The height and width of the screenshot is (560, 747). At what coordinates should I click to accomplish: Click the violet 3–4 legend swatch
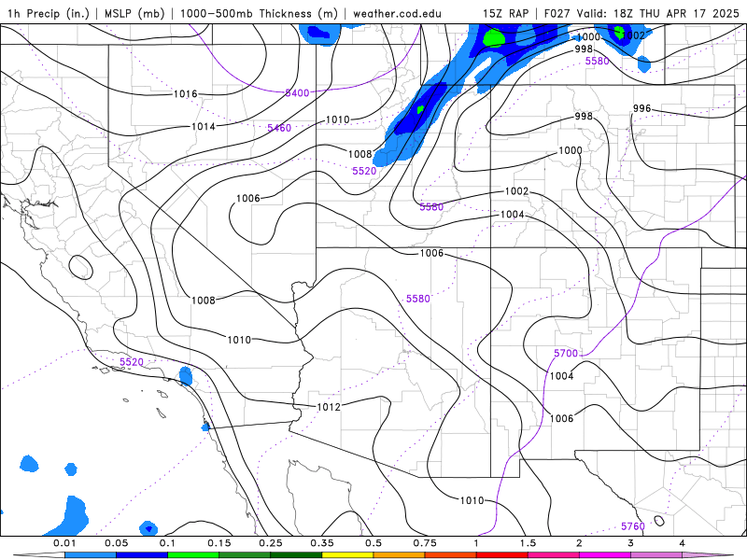(x=656, y=555)
